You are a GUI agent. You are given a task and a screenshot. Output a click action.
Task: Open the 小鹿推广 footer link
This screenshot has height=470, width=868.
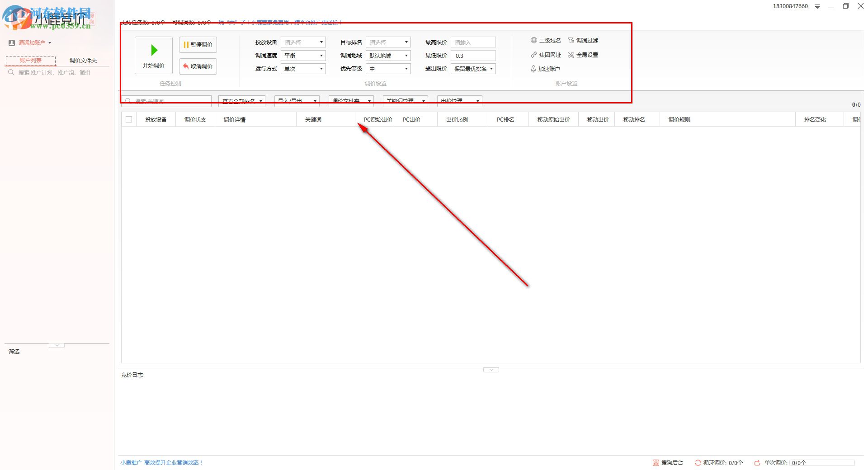click(161, 463)
